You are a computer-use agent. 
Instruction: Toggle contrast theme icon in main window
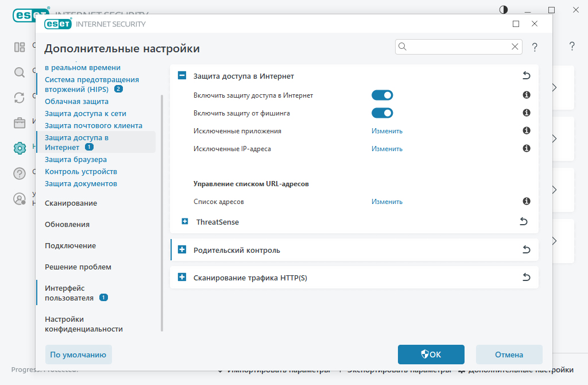point(503,10)
